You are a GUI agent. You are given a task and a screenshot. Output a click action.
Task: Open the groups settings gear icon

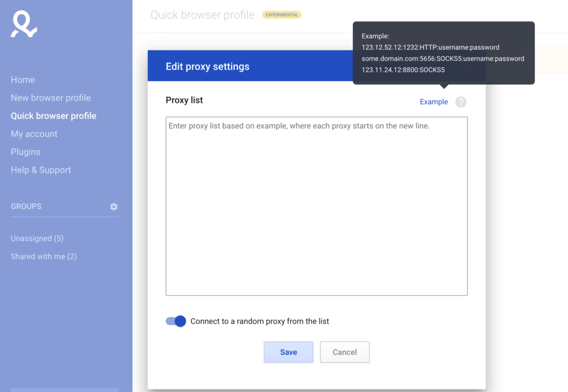114,207
